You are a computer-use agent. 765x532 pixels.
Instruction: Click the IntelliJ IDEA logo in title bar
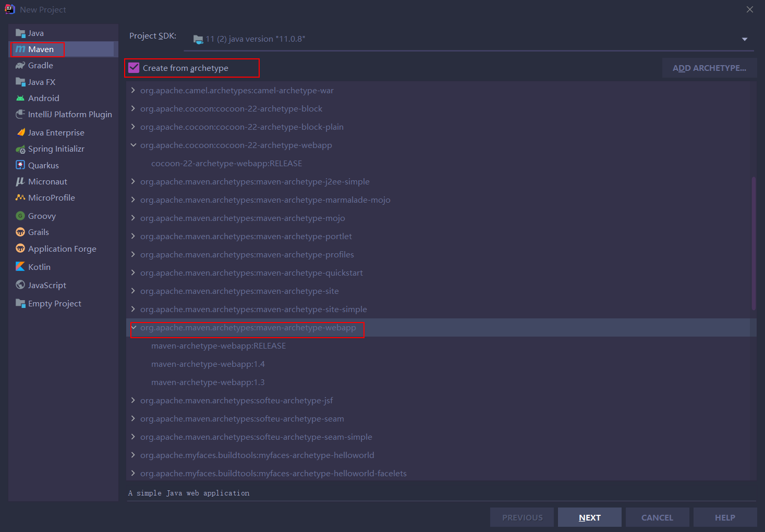(x=9, y=9)
